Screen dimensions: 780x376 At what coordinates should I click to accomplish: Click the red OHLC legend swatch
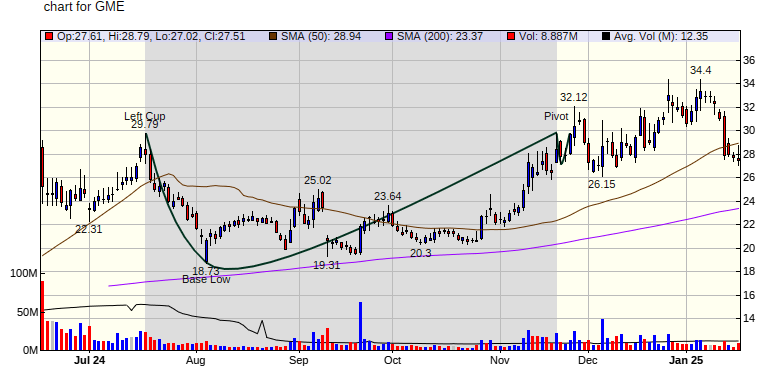click(48, 36)
